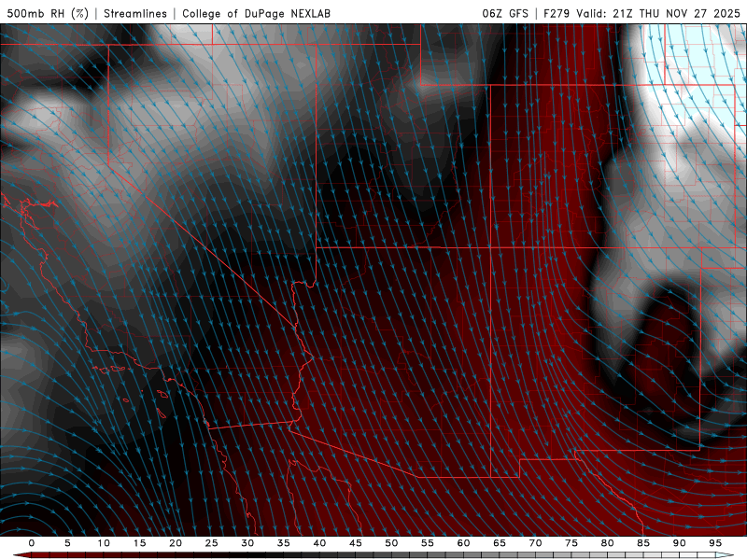Click the 80 value on the color scale
This screenshot has height=560, width=747.
click(x=607, y=543)
